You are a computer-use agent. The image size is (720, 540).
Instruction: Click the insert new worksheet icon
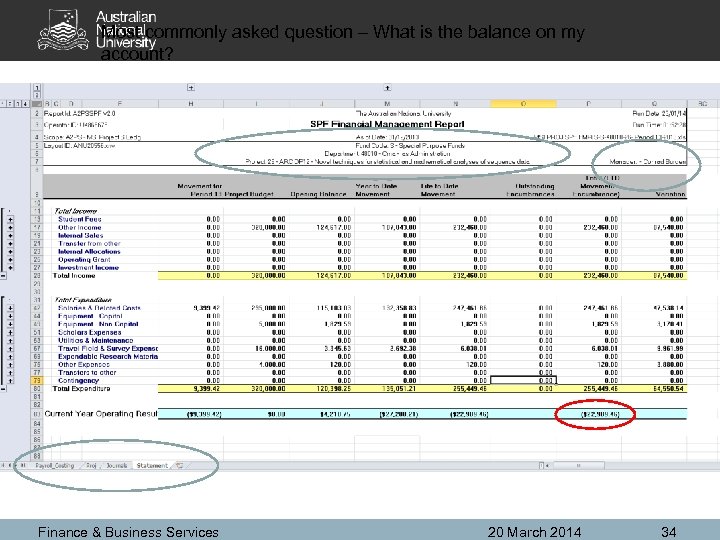(180, 466)
